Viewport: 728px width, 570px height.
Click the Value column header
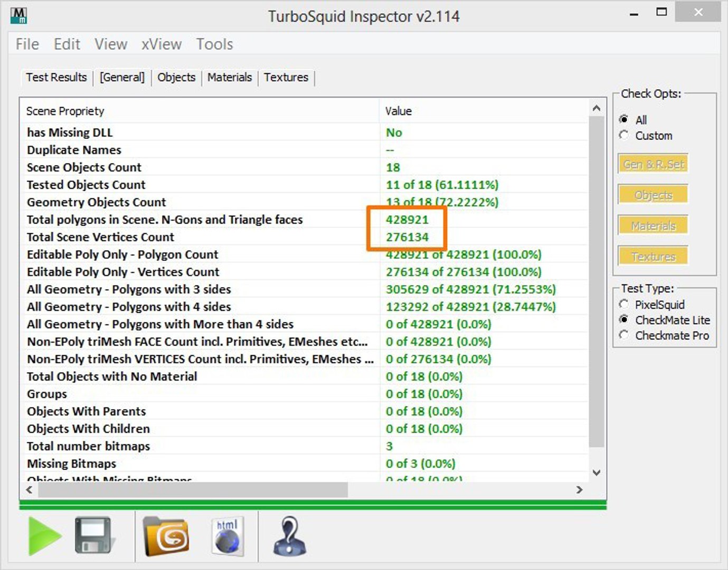point(484,111)
